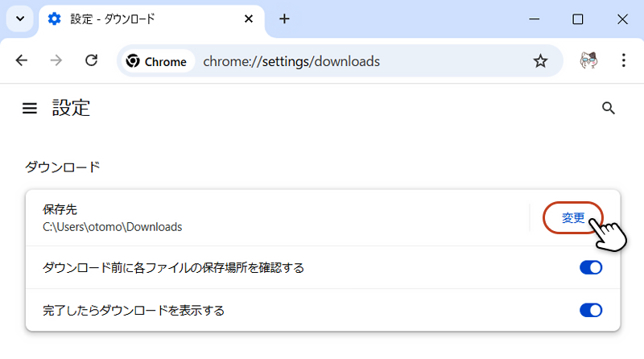Reload the page

pos(91,61)
